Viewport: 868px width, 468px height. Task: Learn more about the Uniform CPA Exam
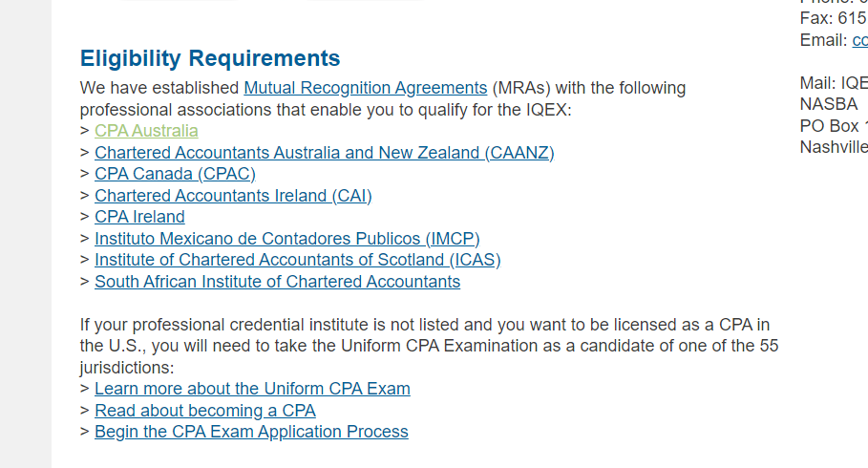(x=252, y=389)
